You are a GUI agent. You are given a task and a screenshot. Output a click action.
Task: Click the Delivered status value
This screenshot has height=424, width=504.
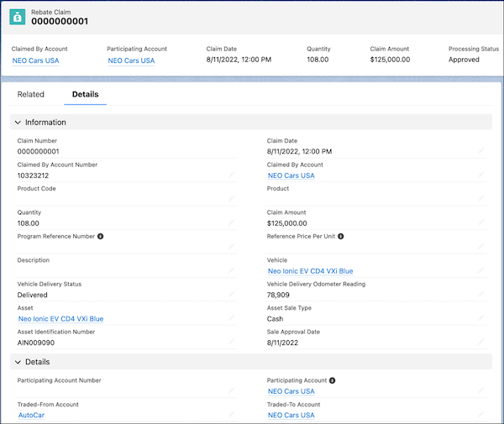pyautogui.click(x=32, y=296)
